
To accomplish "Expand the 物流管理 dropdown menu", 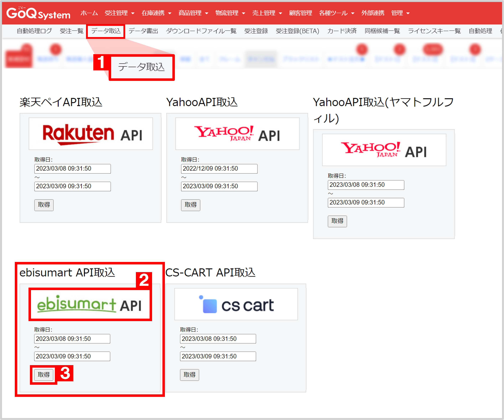I will pyautogui.click(x=230, y=13).
